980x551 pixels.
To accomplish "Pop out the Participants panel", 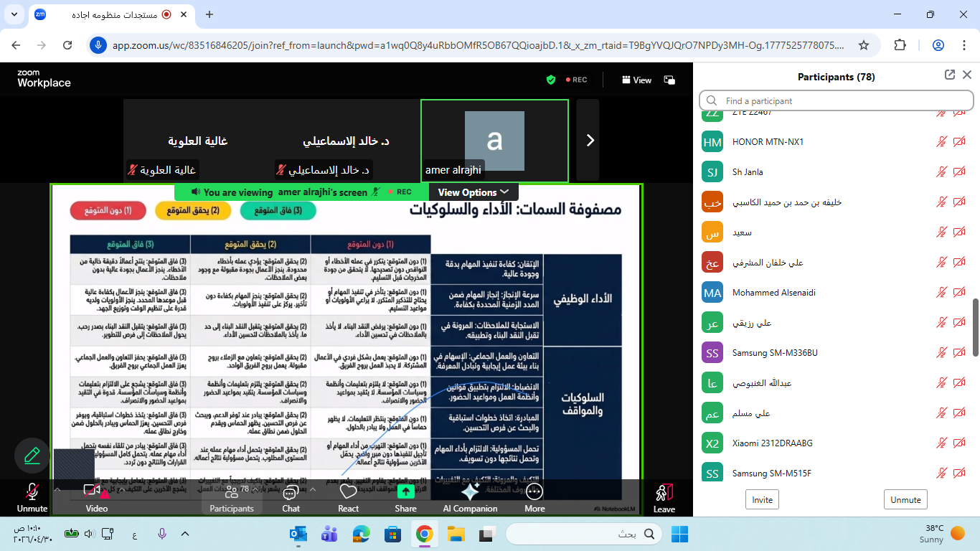I will 950,75.
